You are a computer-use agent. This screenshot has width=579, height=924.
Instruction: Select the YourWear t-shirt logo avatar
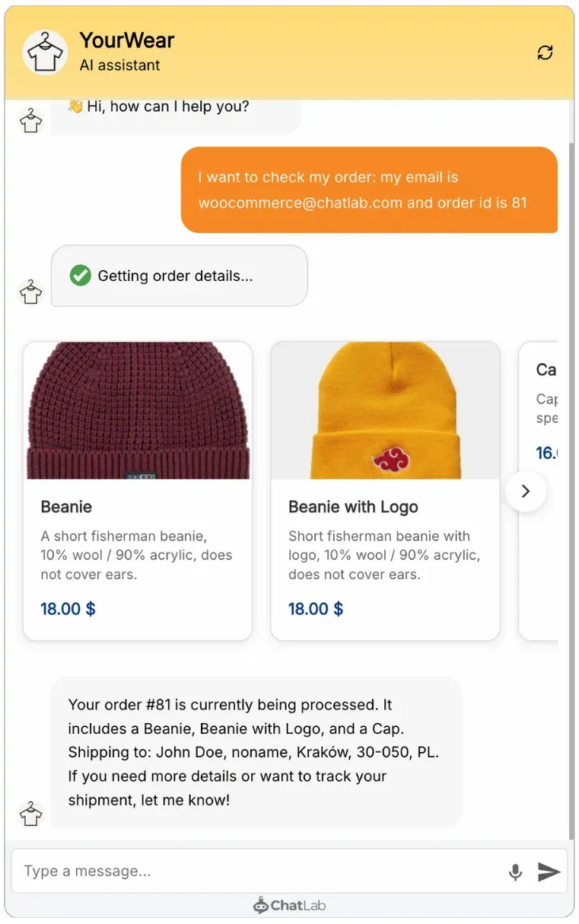pos(45,53)
